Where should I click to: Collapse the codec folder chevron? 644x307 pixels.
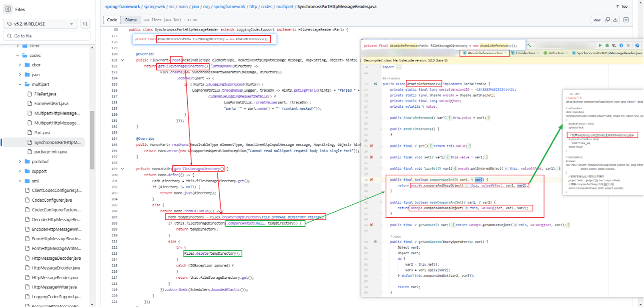pyautogui.click(x=18, y=55)
